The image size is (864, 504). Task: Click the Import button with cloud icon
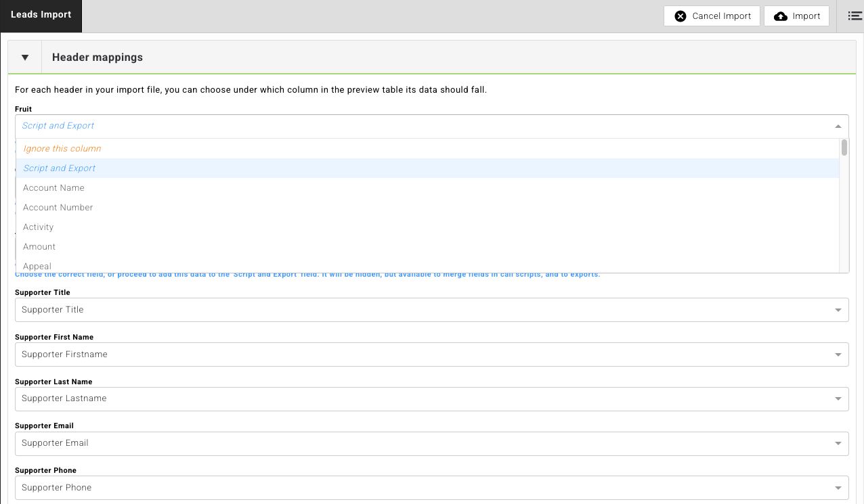[796, 16]
